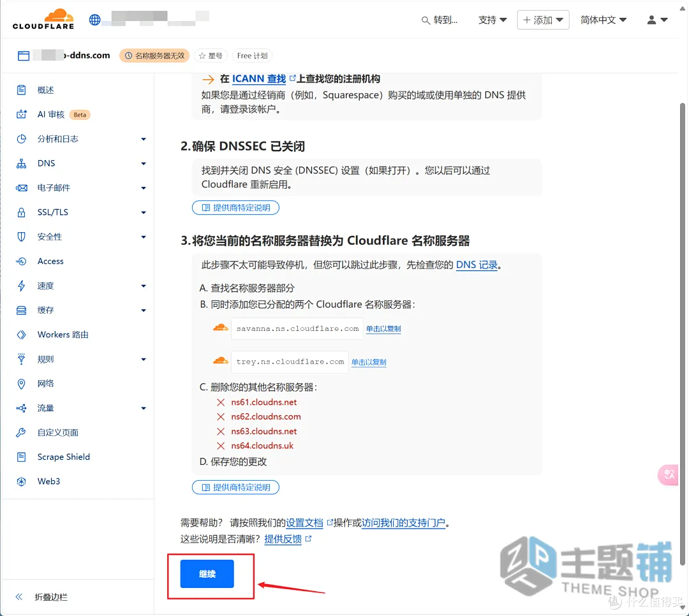This screenshot has width=689, height=616.
Task: Click the 名称服务器无效 status badge
Action: pyautogui.click(x=154, y=56)
